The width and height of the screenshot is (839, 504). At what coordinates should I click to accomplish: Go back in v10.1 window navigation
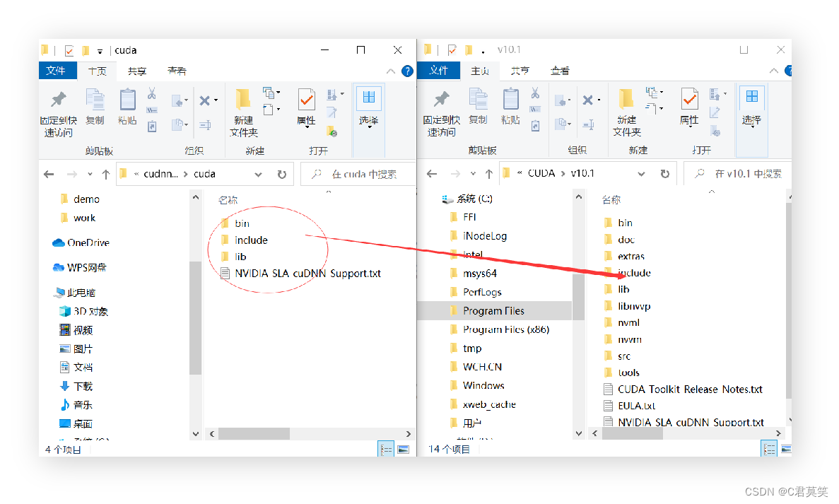[x=433, y=173]
